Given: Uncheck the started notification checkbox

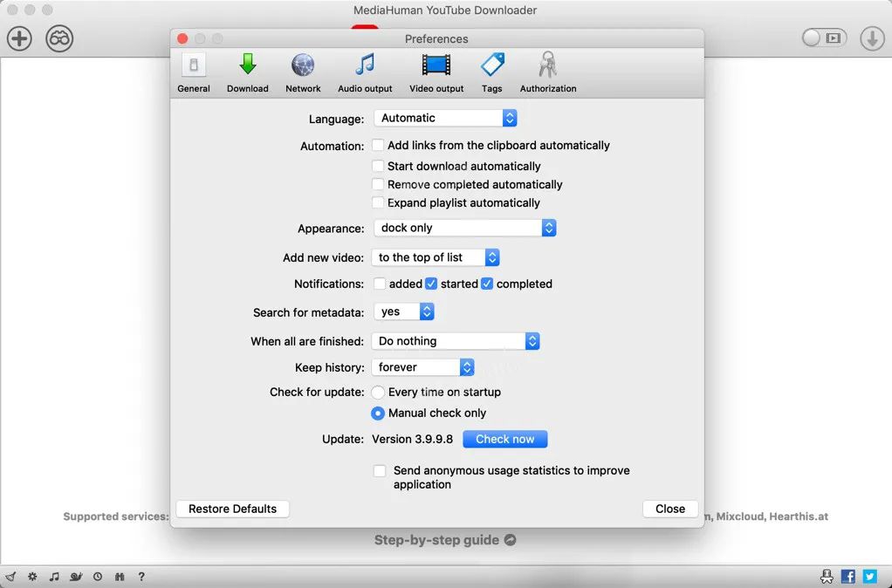Looking at the screenshot, I should coord(431,284).
